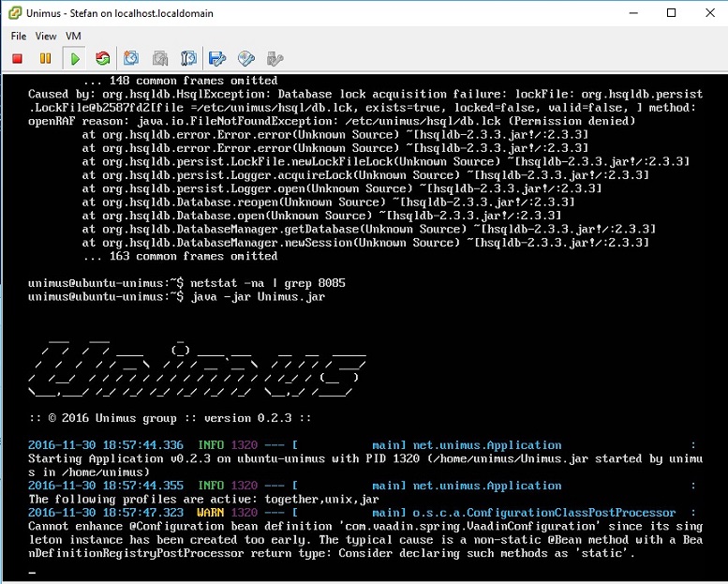Click the Unimus console window title icon
728x584 pixels.
[x=15, y=13]
